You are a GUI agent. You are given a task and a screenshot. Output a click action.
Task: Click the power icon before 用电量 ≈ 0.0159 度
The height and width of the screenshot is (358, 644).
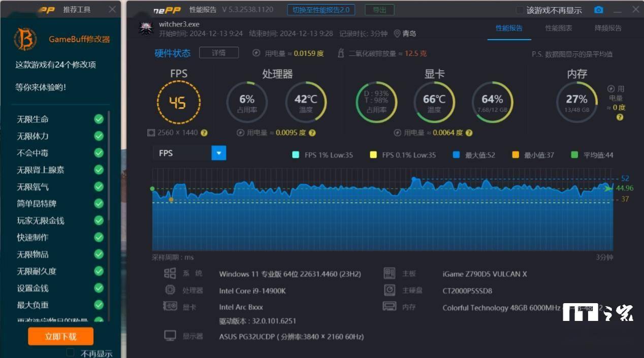[256, 53]
